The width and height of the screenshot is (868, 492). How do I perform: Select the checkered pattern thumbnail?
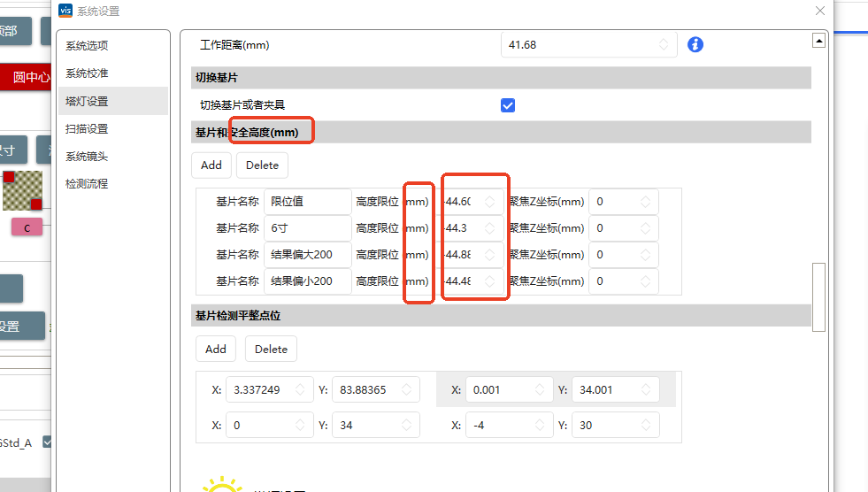pos(22,190)
